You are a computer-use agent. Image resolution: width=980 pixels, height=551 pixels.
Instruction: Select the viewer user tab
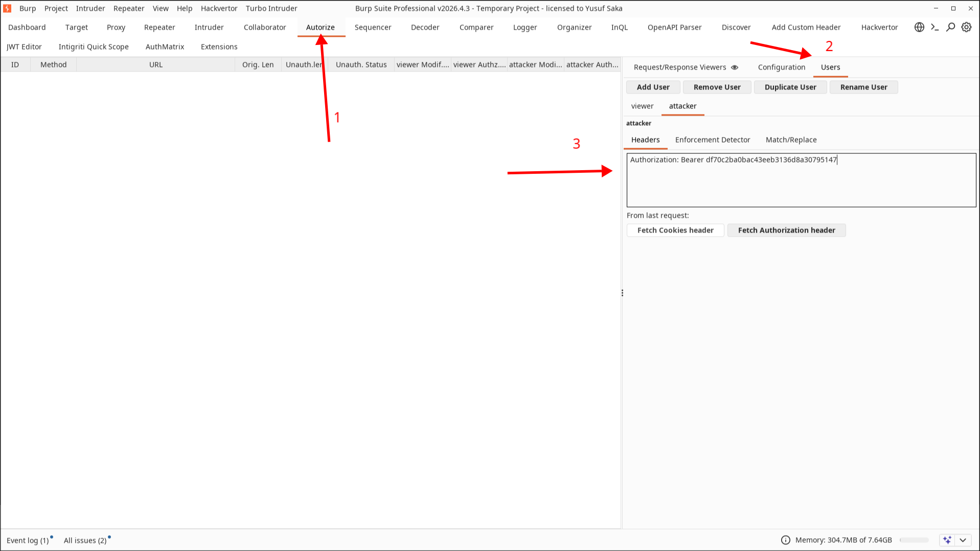point(643,106)
